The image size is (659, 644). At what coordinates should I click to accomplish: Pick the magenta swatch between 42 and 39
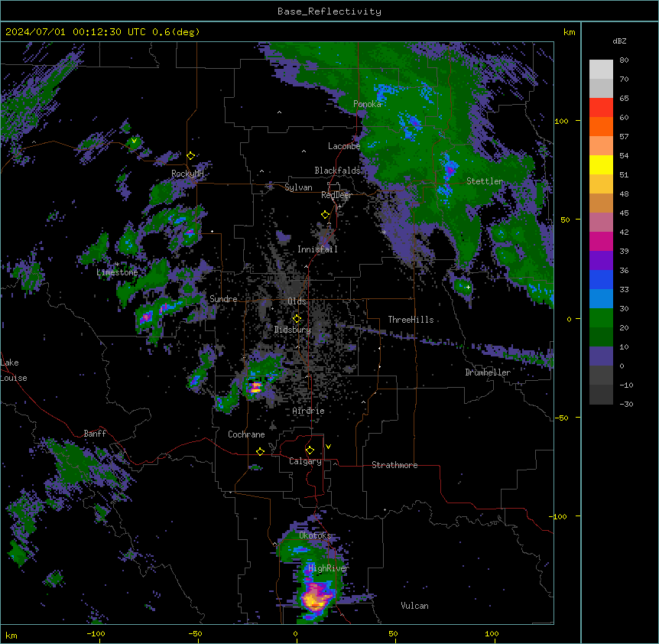(x=601, y=241)
